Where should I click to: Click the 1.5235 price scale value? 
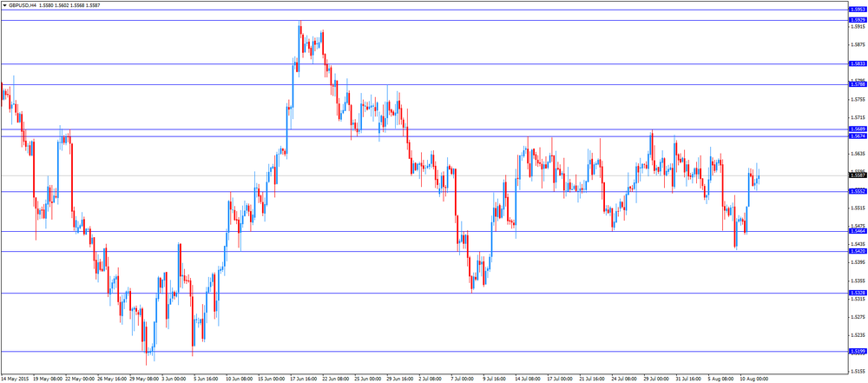(x=858, y=334)
